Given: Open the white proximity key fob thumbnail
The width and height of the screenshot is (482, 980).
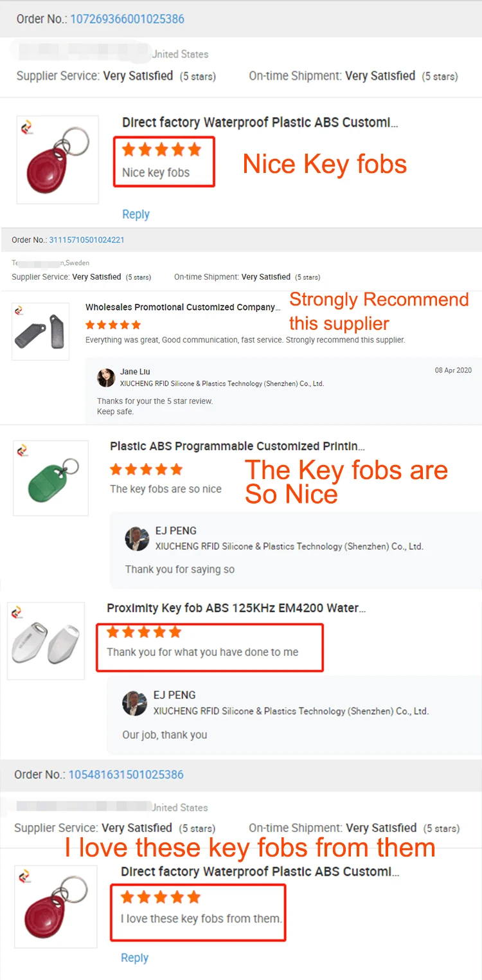Looking at the screenshot, I should (46, 641).
